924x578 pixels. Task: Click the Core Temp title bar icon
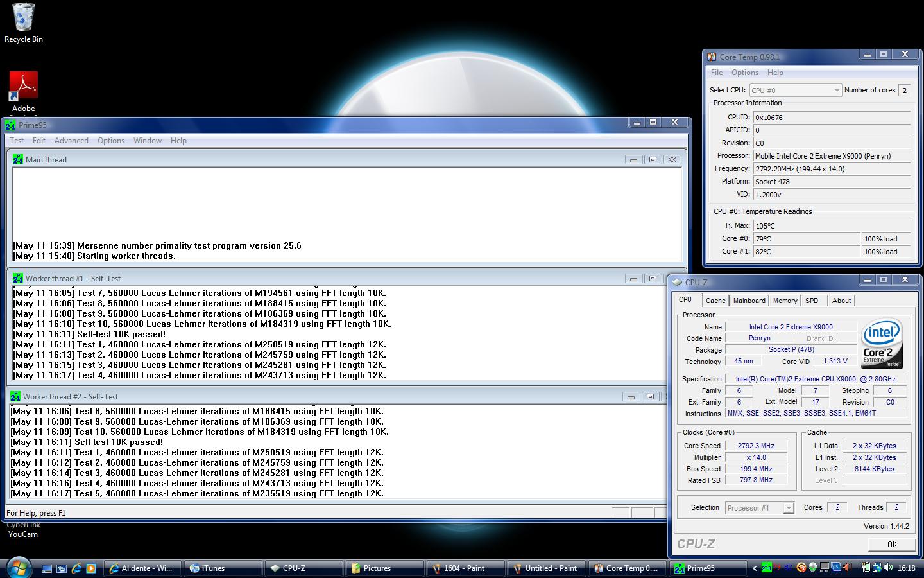click(712, 57)
